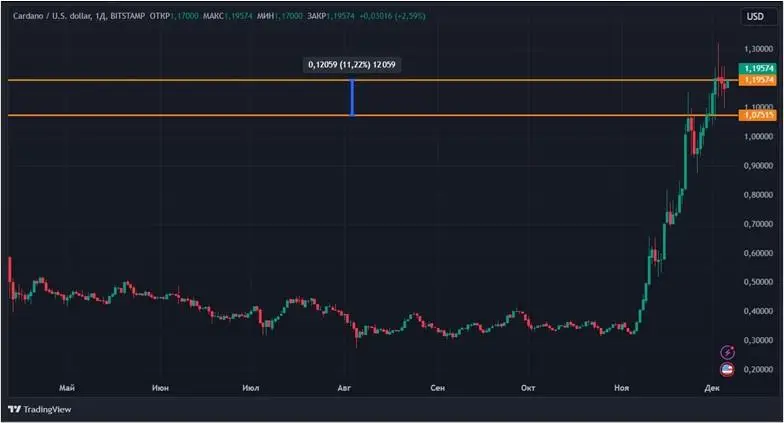784x423 pixels.
Task: Open the USD currency selector
Action: click(754, 17)
